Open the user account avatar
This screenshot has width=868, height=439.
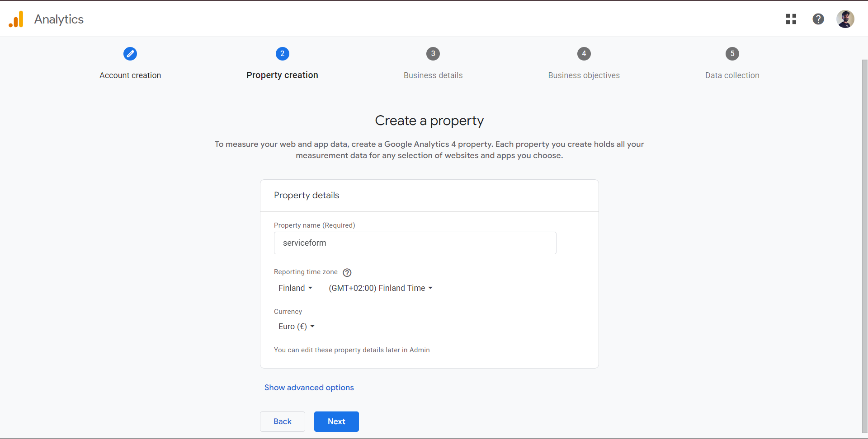[x=845, y=19]
